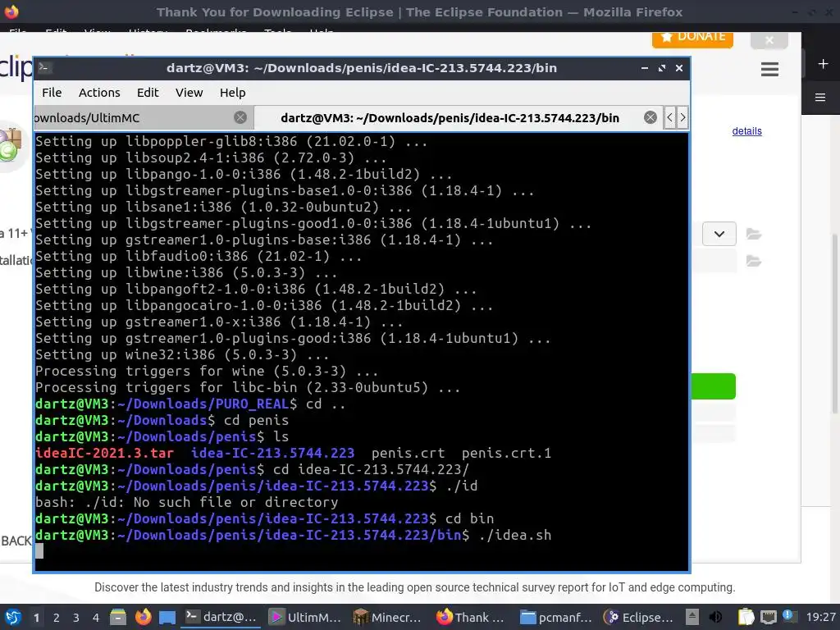This screenshot has width=840, height=630.
Task: Switch to Minecraft taskbar window
Action: click(x=388, y=617)
